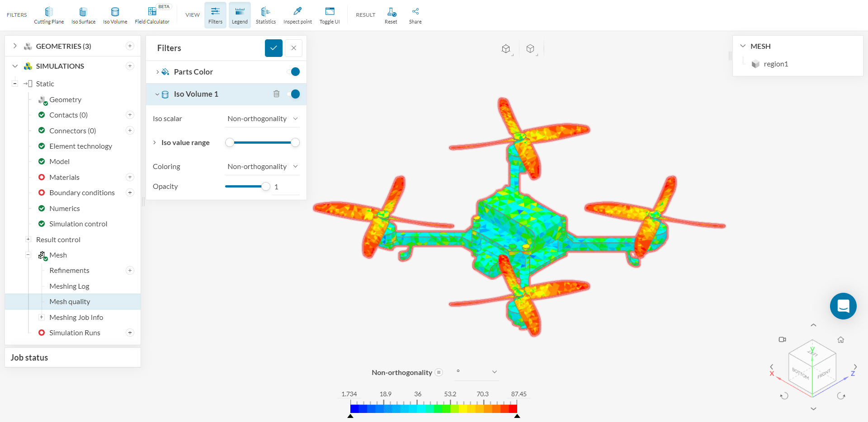Expand the GEOMETRIES section
This screenshot has height=422, width=868.
tap(15, 46)
